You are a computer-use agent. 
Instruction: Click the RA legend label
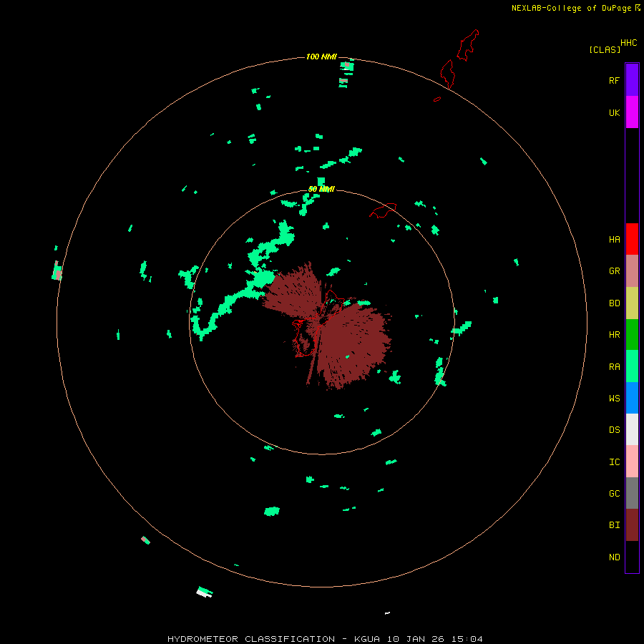614,366
